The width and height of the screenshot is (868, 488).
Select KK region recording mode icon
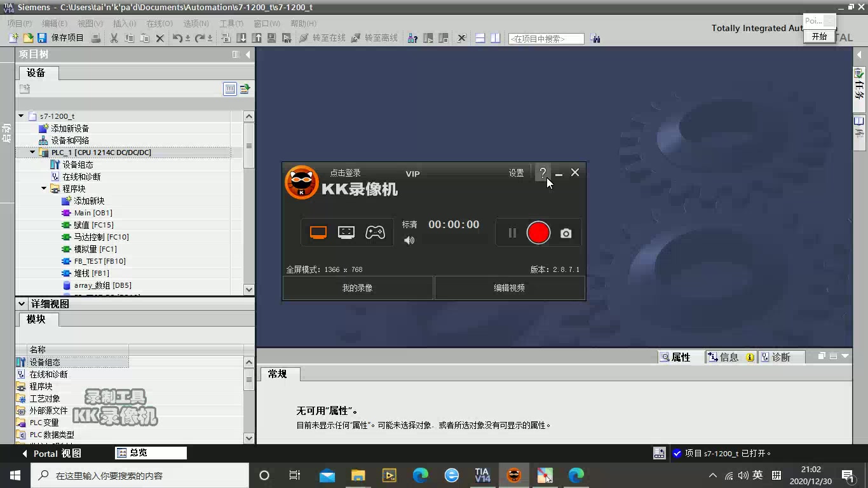[346, 233]
